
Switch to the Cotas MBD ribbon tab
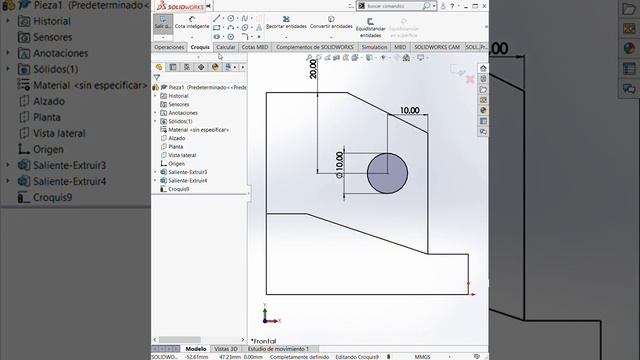pyautogui.click(x=255, y=47)
